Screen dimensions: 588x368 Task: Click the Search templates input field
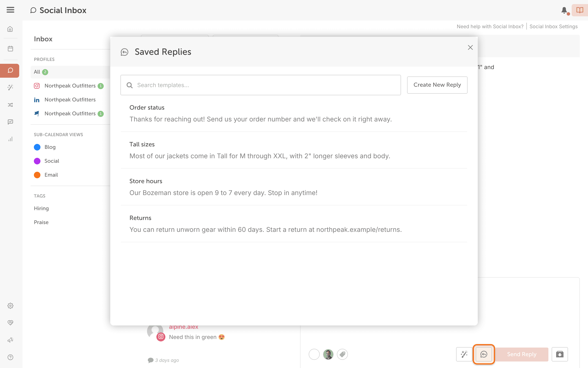(261, 85)
